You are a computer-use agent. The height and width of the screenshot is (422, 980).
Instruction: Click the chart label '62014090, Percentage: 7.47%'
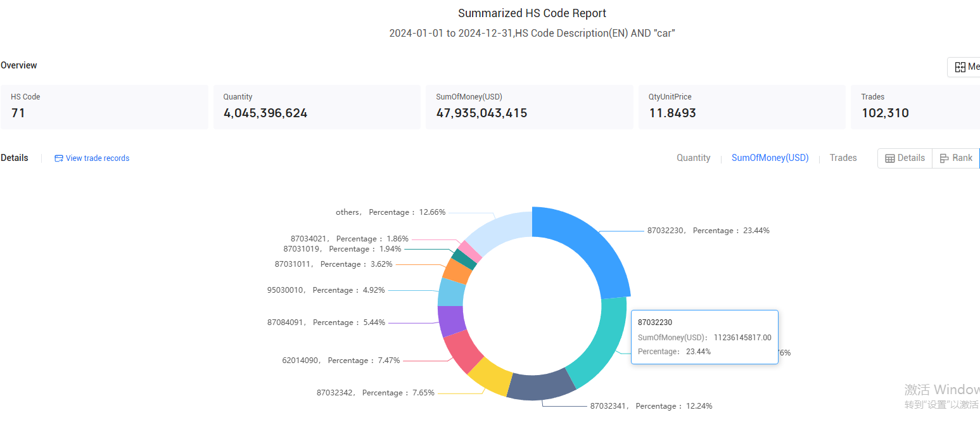[341, 361]
